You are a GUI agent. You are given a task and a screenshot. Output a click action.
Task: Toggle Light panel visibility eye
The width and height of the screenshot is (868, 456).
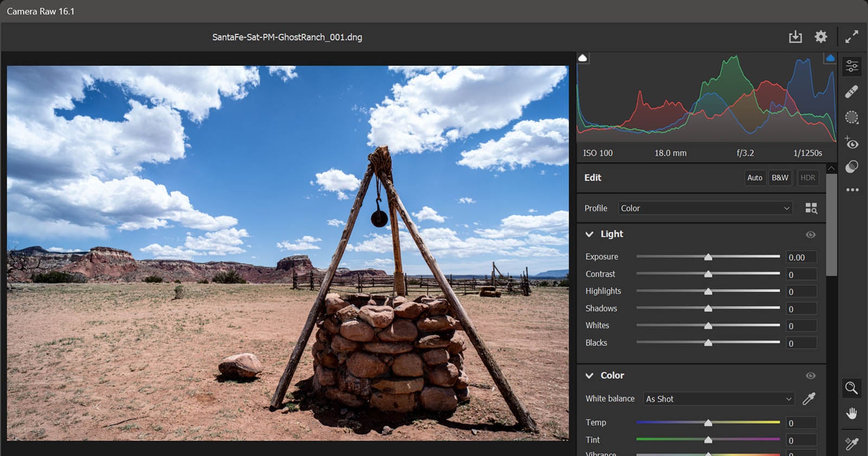[810, 235]
